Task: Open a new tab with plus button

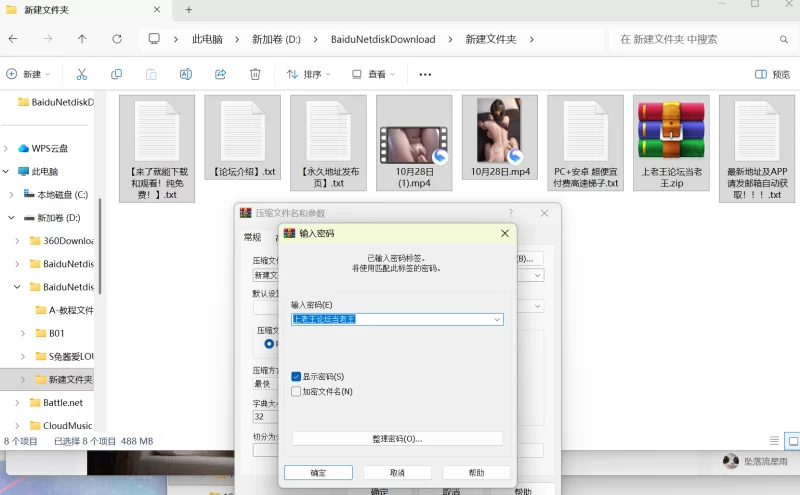Action: (x=188, y=10)
